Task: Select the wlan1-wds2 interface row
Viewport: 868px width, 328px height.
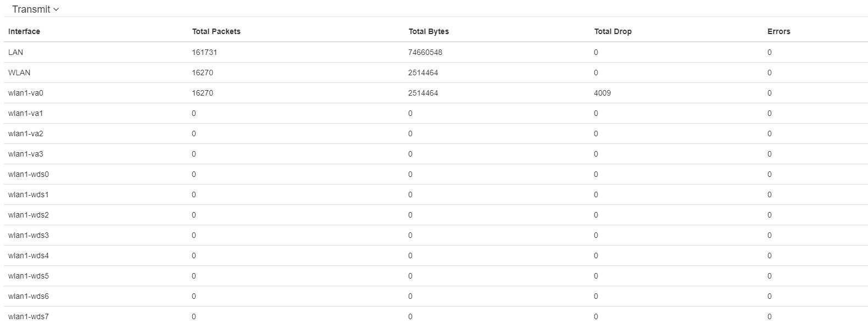Action: (x=29, y=215)
